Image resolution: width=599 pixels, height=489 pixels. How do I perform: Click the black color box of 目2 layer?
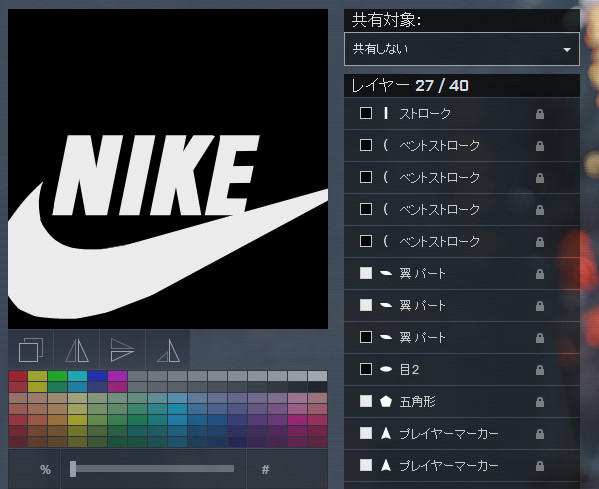[x=366, y=369]
